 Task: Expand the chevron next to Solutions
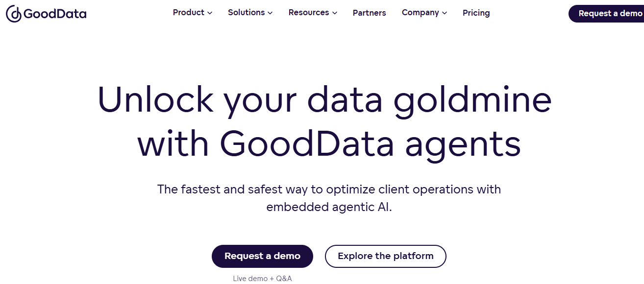(271, 13)
